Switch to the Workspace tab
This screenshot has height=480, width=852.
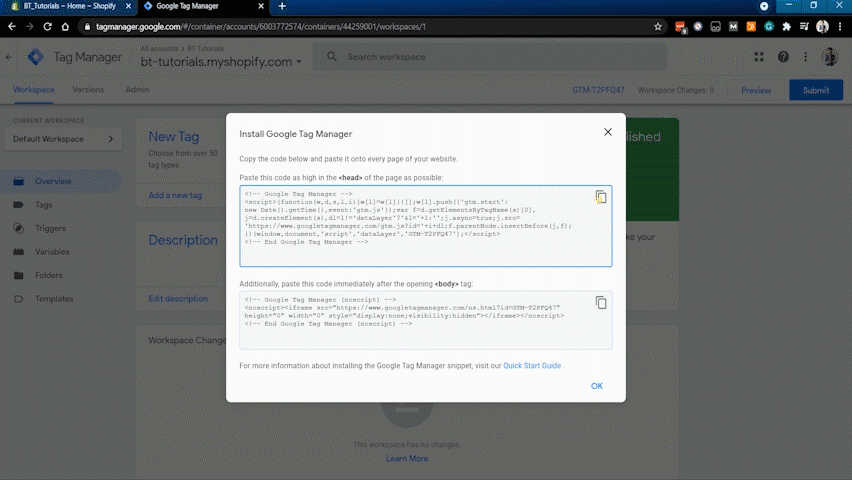(34, 90)
